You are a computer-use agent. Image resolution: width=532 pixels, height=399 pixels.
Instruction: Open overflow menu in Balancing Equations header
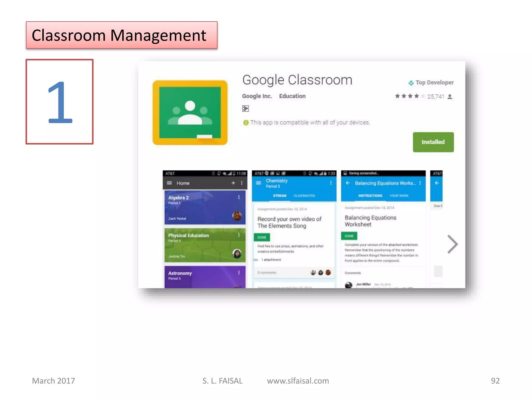(420, 183)
